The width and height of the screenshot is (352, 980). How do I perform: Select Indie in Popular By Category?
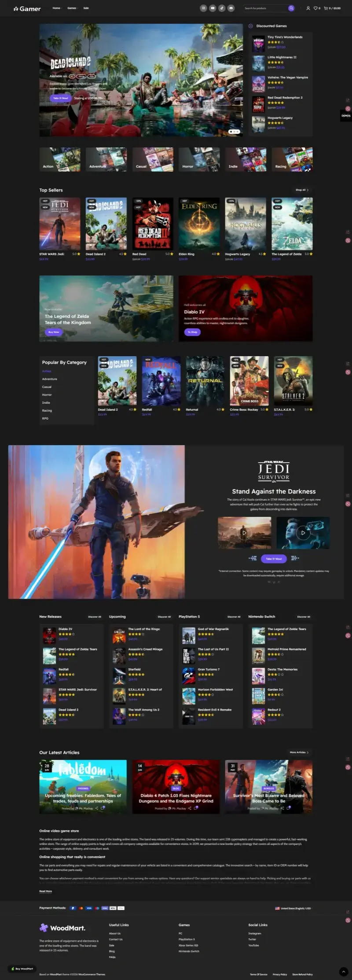(46, 403)
